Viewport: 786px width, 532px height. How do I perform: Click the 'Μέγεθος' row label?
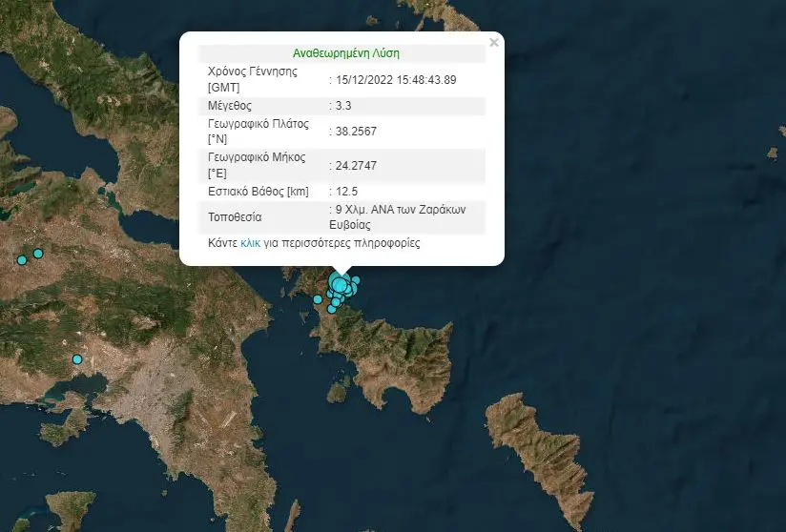(230, 105)
